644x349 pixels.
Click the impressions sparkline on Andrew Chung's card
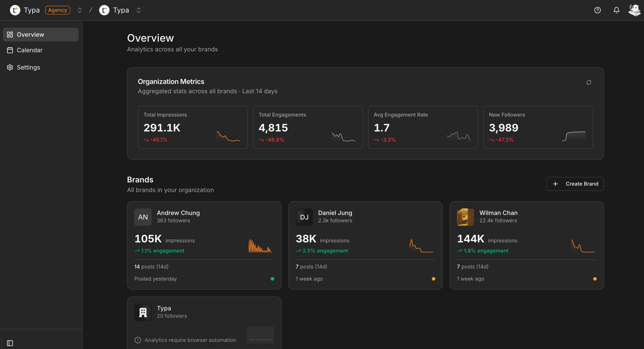pos(260,246)
